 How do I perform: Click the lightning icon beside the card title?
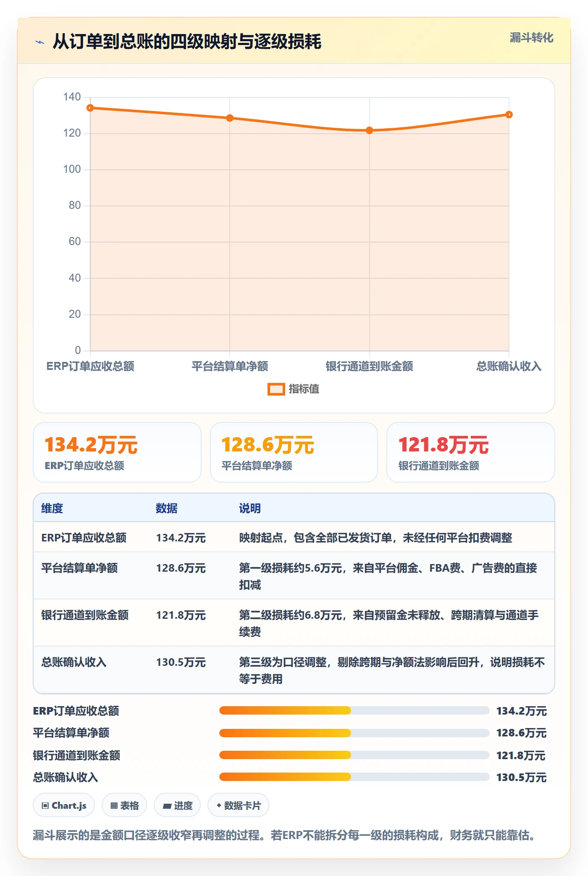pyautogui.click(x=40, y=42)
